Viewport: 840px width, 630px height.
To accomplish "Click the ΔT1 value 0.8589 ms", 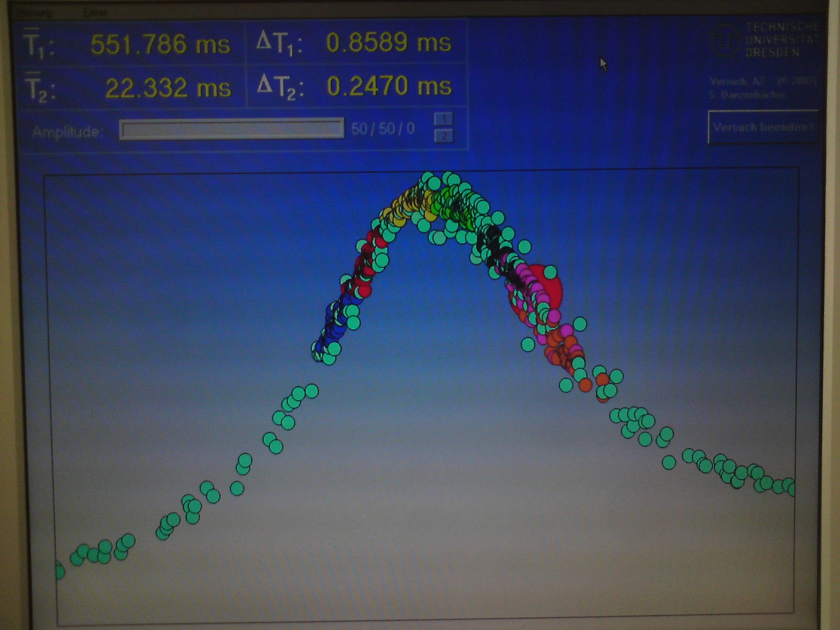I will pos(389,42).
